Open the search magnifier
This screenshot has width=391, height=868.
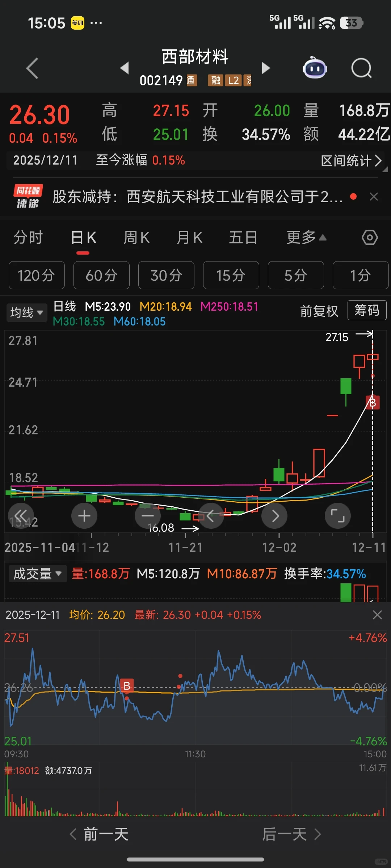point(361,68)
